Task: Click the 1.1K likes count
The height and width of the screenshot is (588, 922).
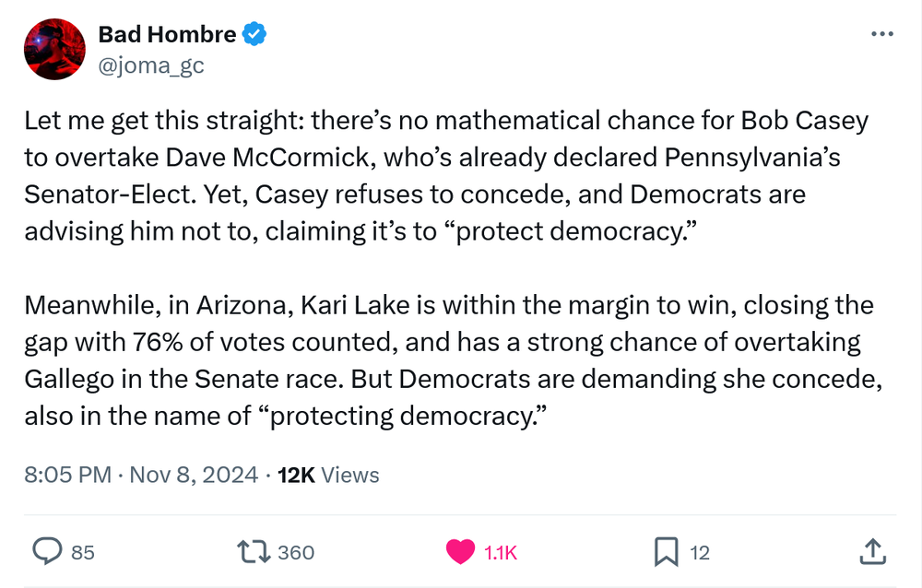Action: [501, 552]
